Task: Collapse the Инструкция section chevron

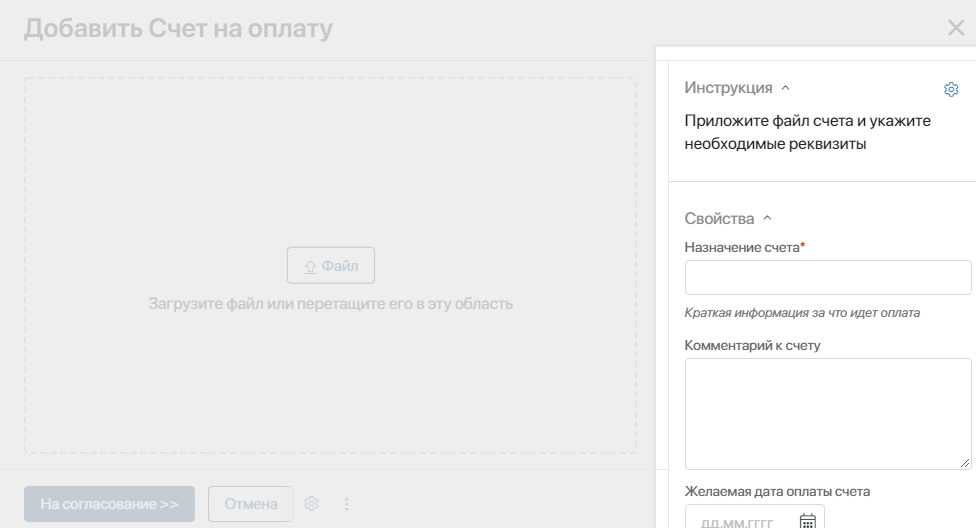Action: (x=786, y=88)
